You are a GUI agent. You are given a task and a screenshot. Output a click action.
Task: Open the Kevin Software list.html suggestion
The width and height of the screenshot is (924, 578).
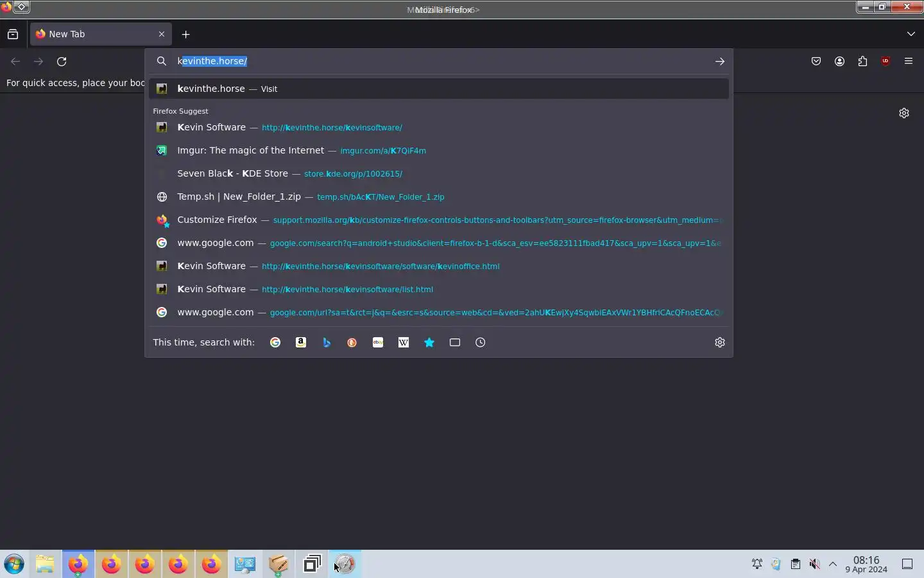(x=439, y=289)
